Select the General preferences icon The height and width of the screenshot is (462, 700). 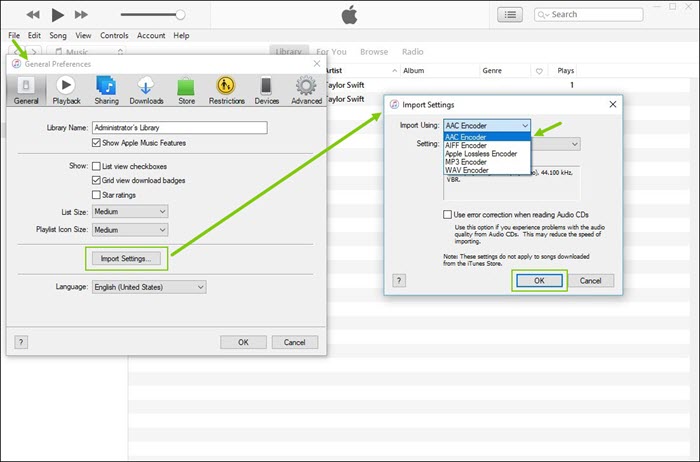point(26,90)
